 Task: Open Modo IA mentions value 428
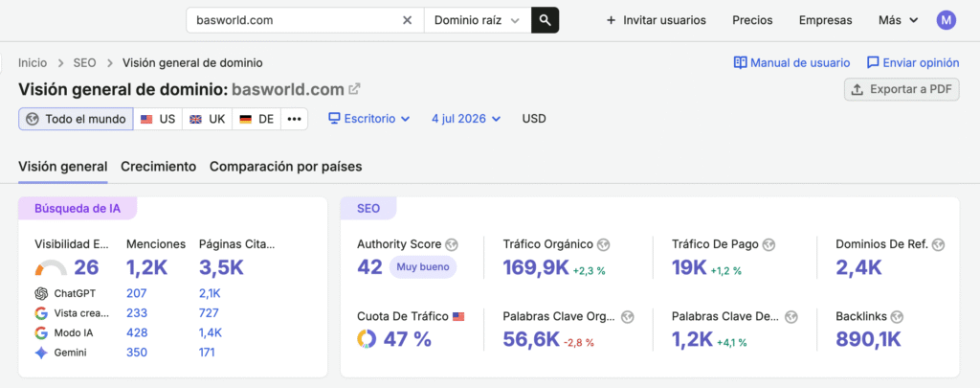136,333
